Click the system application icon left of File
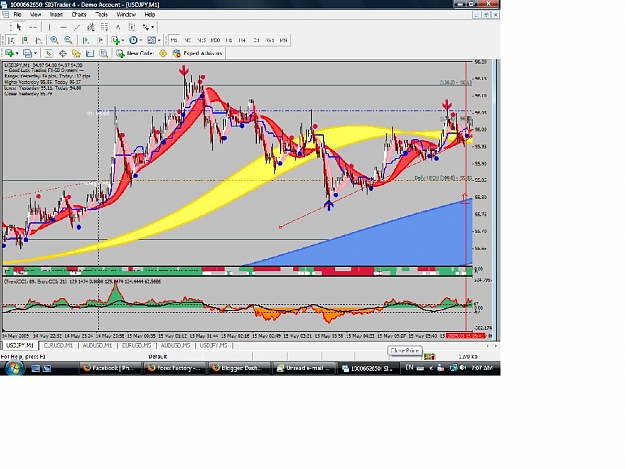 point(6,14)
